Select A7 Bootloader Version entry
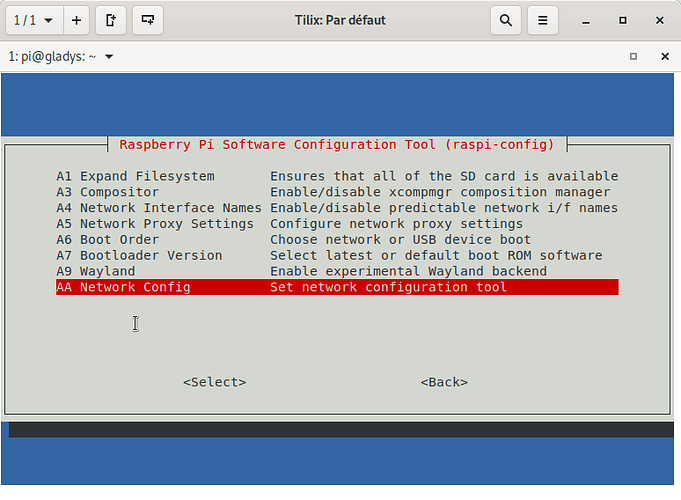The width and height of the screenshot is (681, 500). [x=337, y=255]
